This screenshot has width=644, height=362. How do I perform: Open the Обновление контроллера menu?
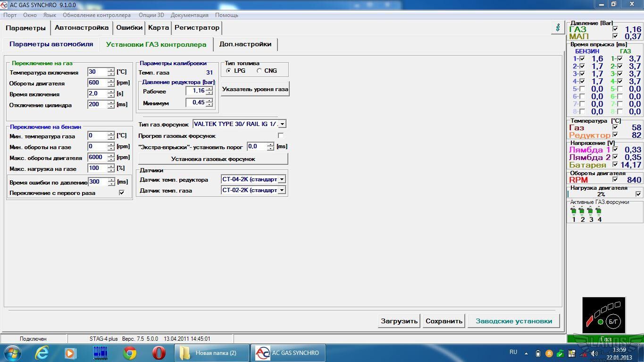(96, 15)
